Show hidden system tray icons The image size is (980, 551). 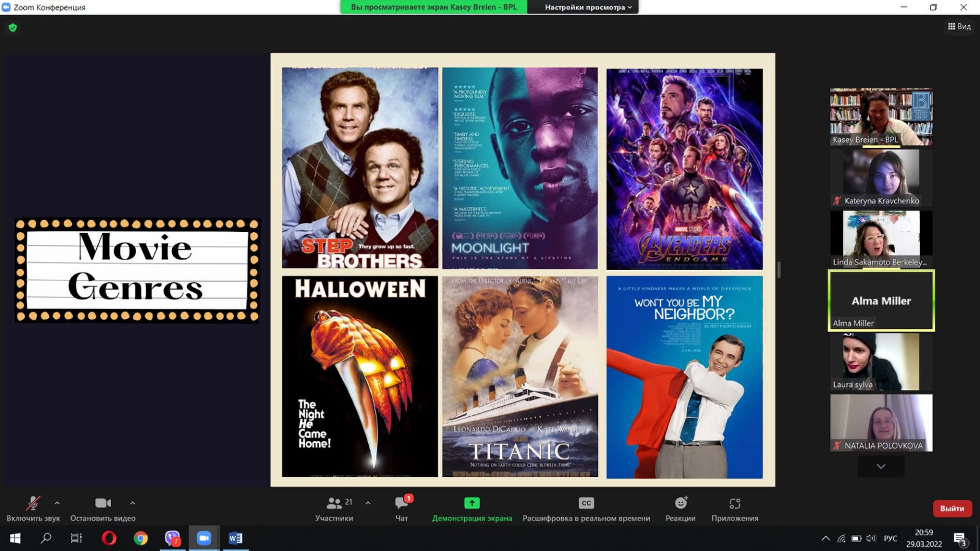pos(826,539)
